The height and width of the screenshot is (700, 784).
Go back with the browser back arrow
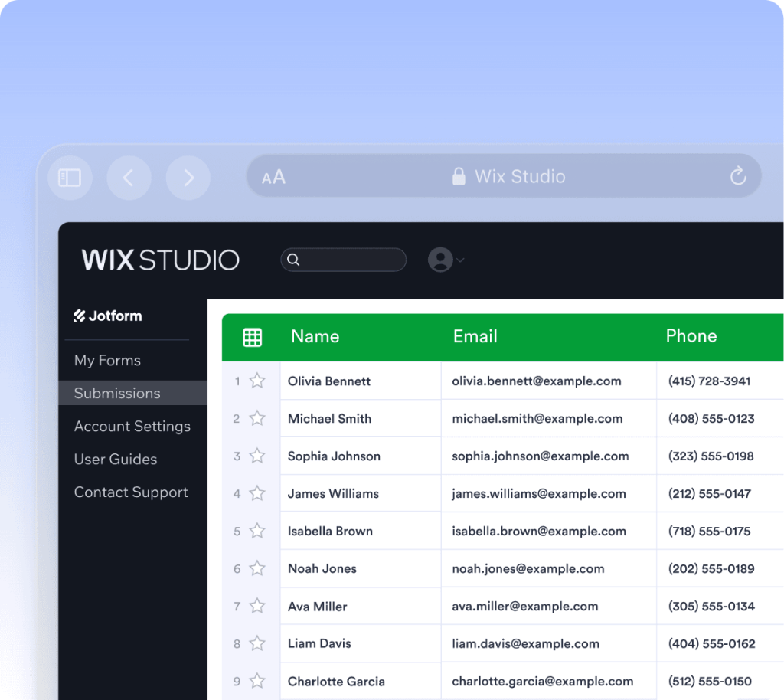[129, 178]
